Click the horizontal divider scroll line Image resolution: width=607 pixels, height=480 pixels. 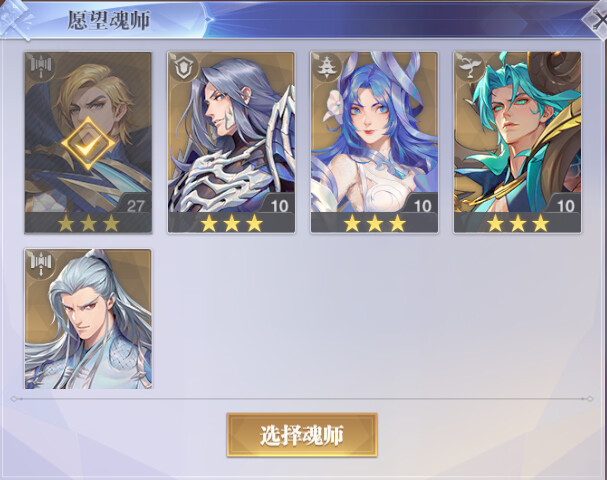pos(302,398)
